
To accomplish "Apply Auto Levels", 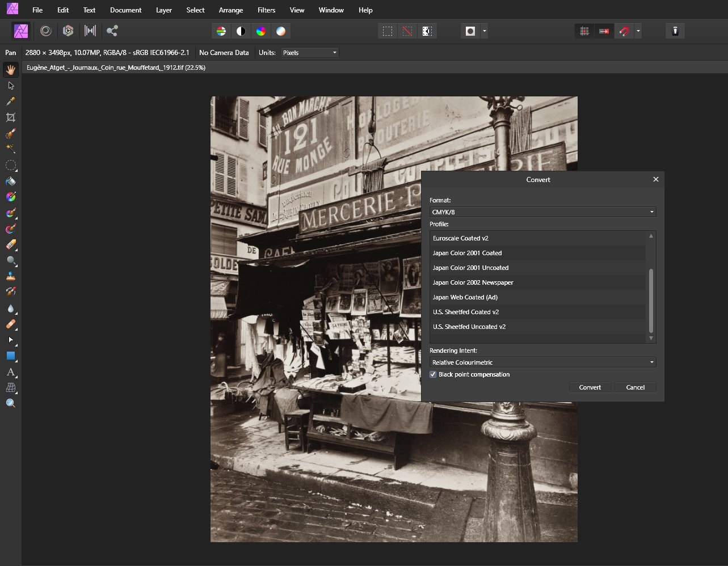I will pyautogui.click(x=221, y=31).
